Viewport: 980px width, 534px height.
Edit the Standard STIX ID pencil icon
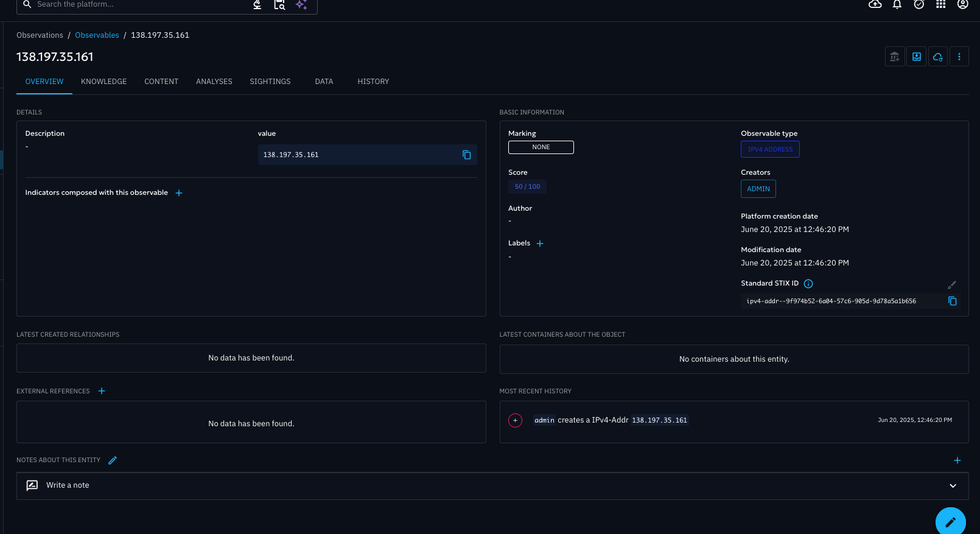coord(952,285)
